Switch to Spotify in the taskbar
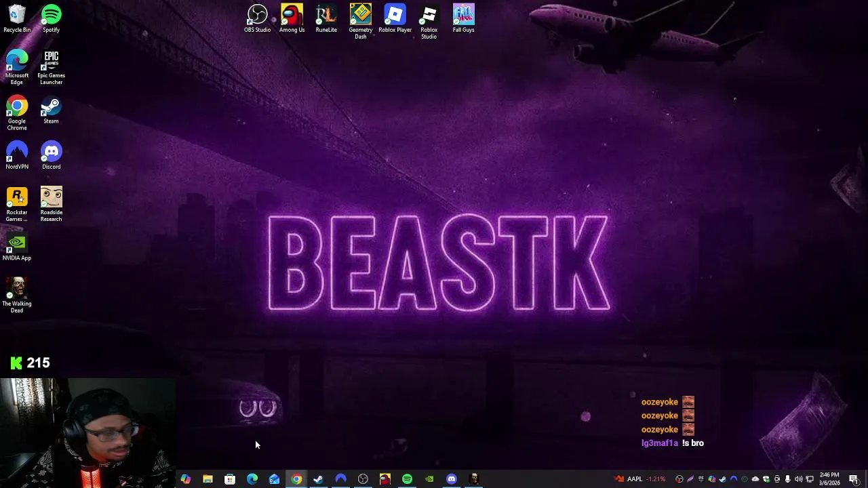Viewport: 868px width, 488px height. point(407,479)
